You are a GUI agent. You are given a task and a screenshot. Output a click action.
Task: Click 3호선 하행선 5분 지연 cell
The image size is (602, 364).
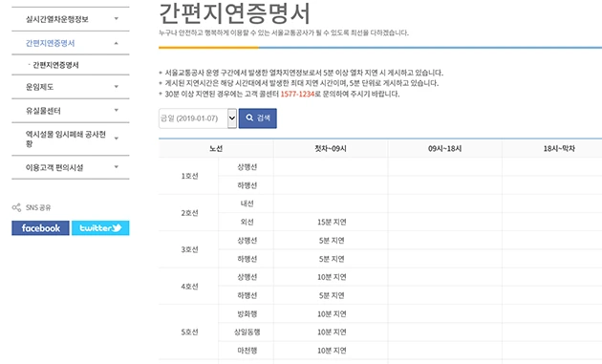coord(332,259)
